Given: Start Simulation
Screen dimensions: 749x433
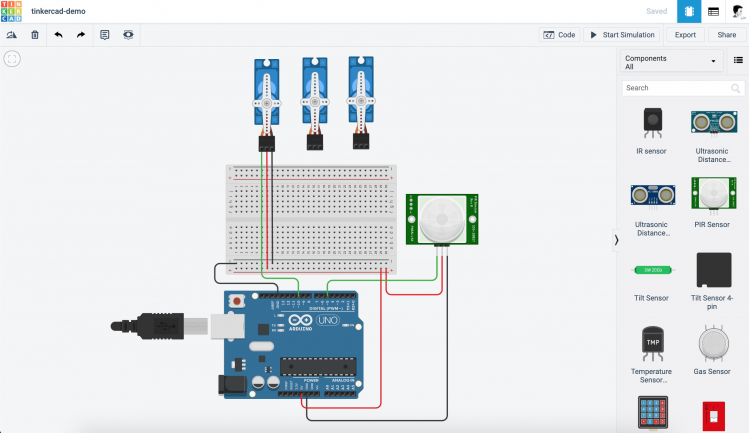Looking at the screenshot, I should tap(622, 35).
